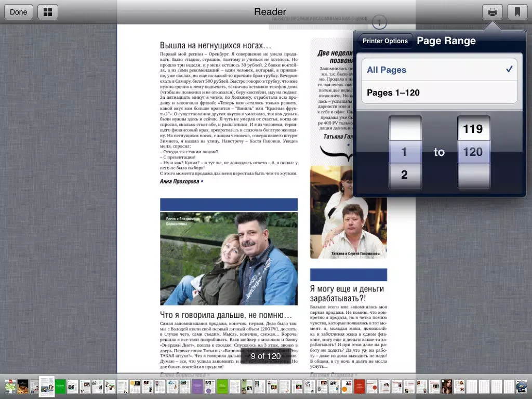Image resolution: width=532 pixels, height=399 pixels.
Task: Tap the enlarged current page thumbnail
Action: (46, 387)
